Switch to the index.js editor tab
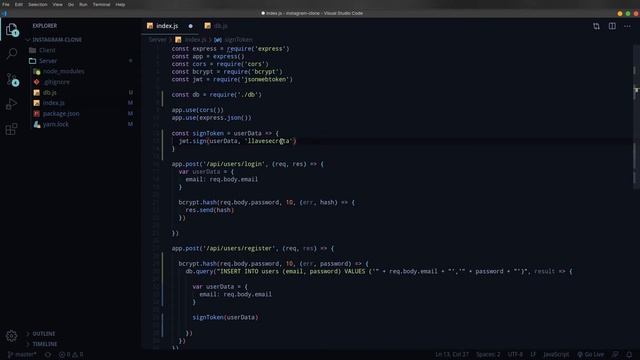The width and height of the screenshot is (640, 360). (167, 26)
